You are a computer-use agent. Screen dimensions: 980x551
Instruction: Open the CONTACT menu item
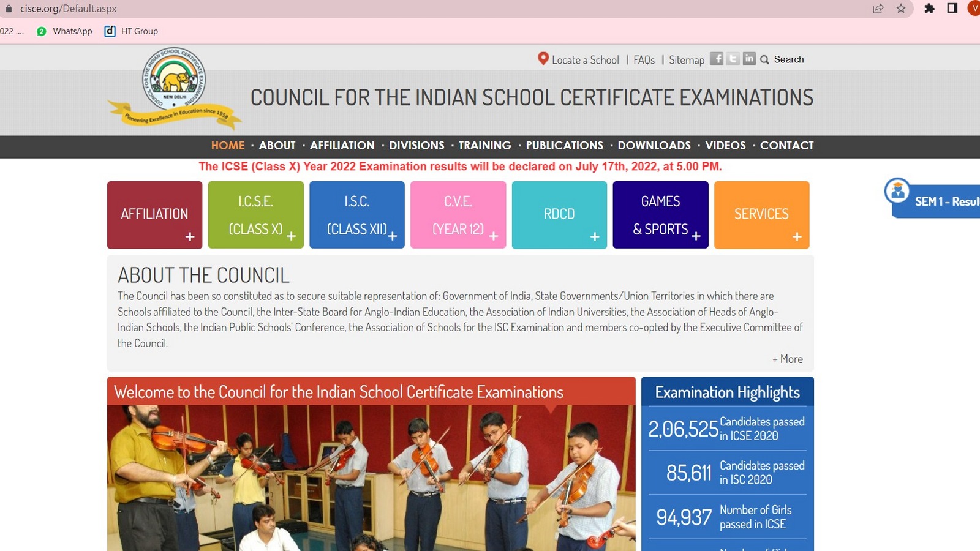[787, 146]
